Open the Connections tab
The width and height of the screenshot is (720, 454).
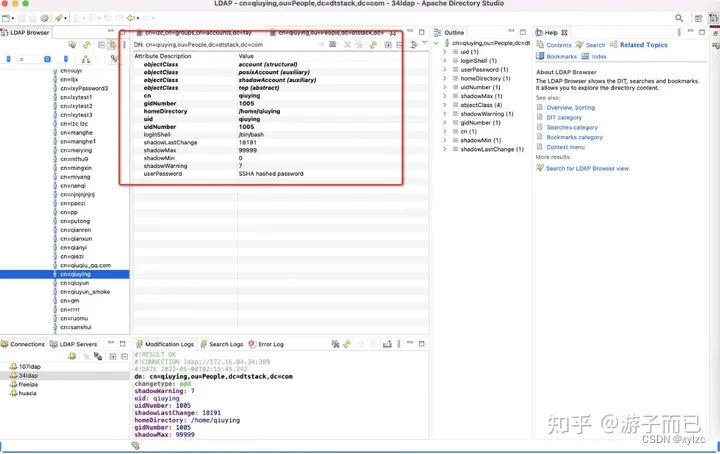pyautogui.click(x=23, y=344)
